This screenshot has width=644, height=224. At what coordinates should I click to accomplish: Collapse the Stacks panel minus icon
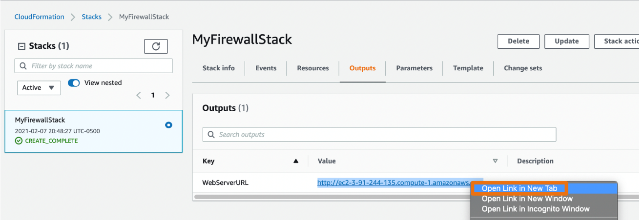coord(21,46)
